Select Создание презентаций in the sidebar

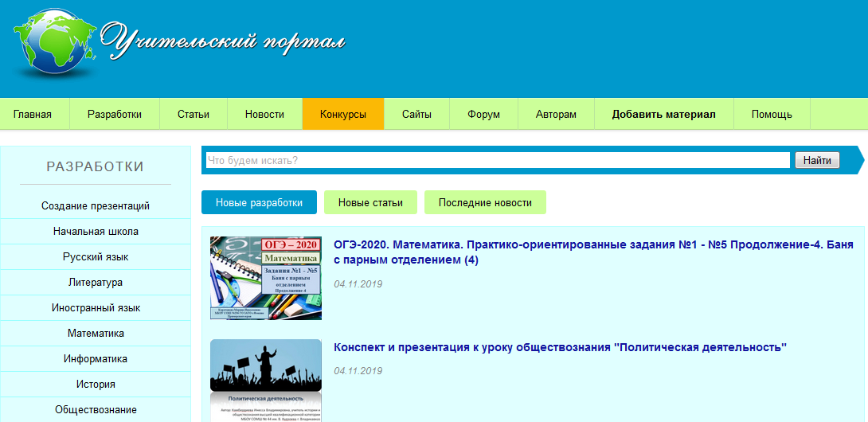click(x=96, y=206)
